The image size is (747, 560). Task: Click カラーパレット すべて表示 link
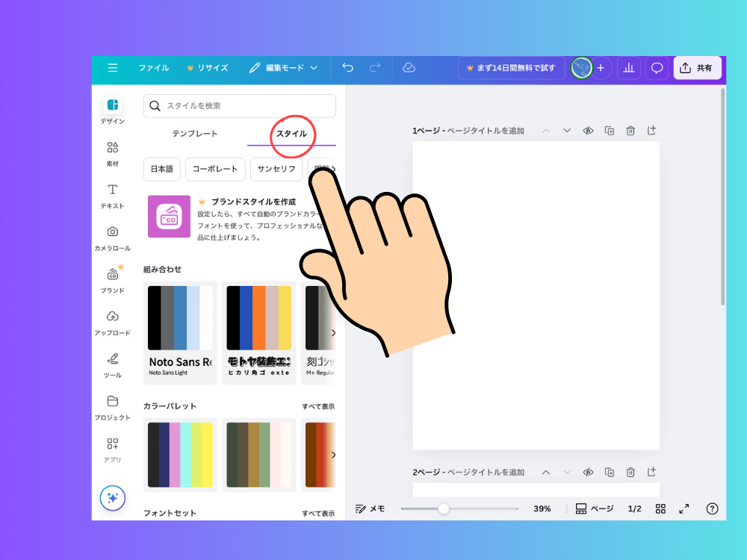[x=318, y=406]
